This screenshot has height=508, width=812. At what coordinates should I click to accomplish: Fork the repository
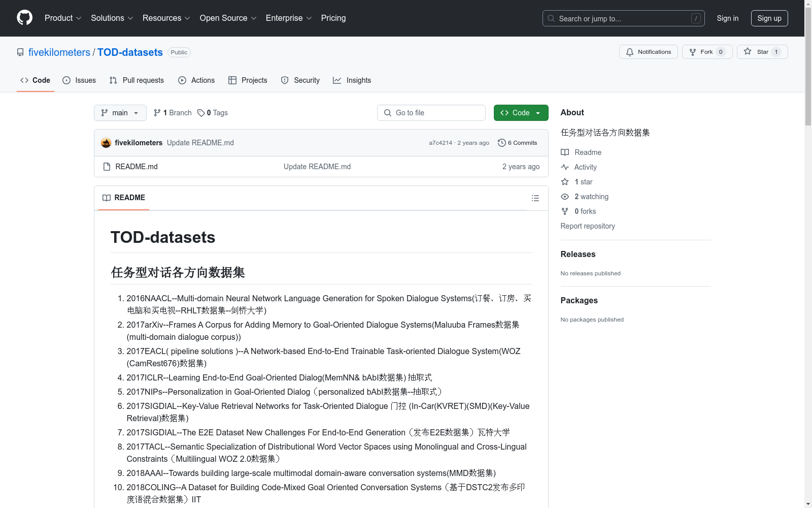(707, 52)
